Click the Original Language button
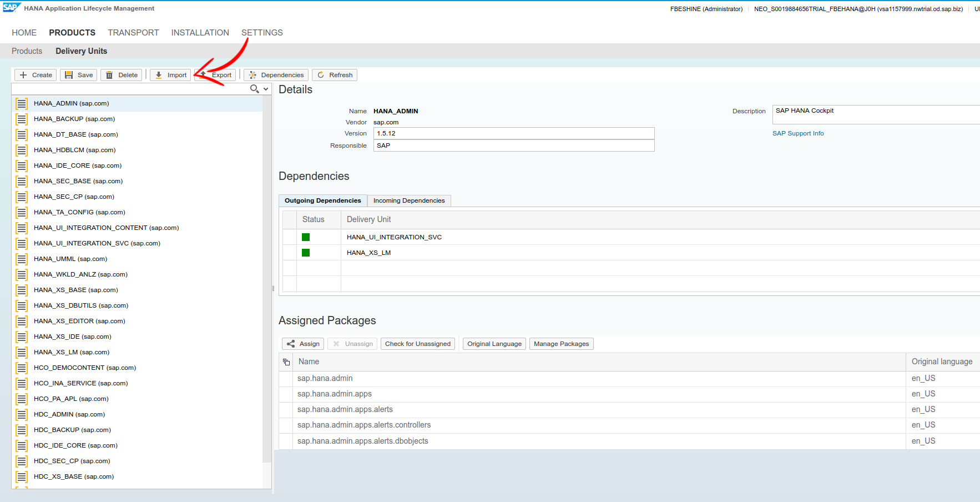 (494, 344)
